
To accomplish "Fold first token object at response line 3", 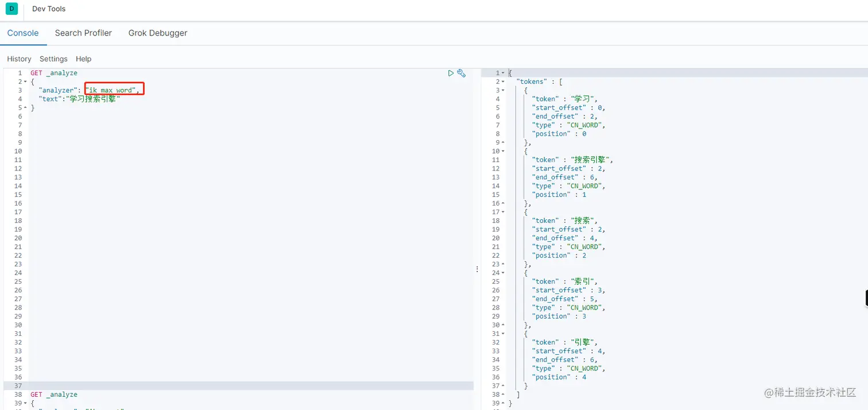I will coord(503,91).
